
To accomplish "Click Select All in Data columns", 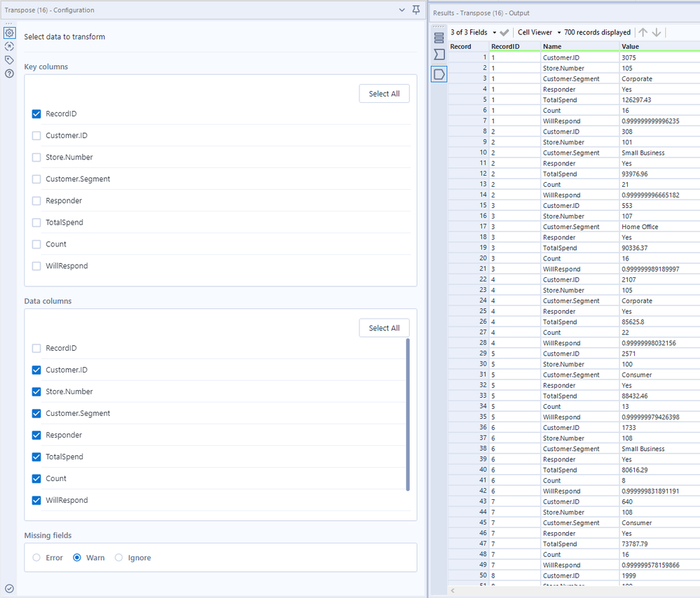I will coord(384,328).
